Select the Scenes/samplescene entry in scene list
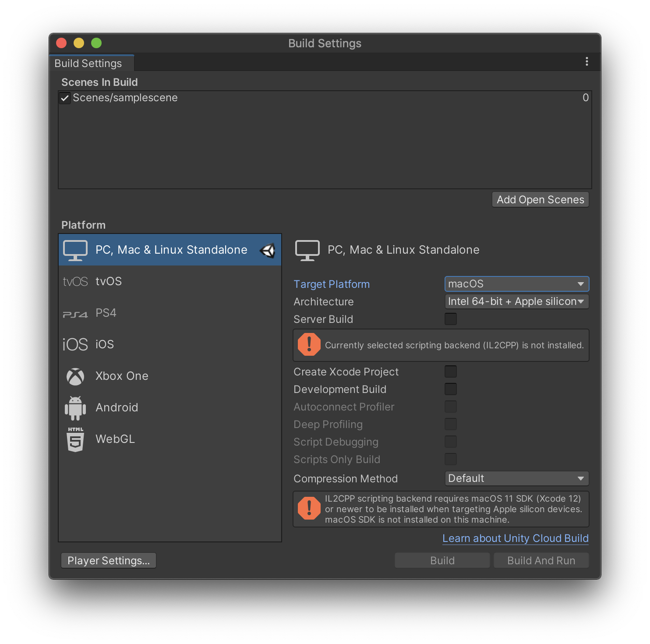Screen dimensions: 650x644 pos(325,98)
